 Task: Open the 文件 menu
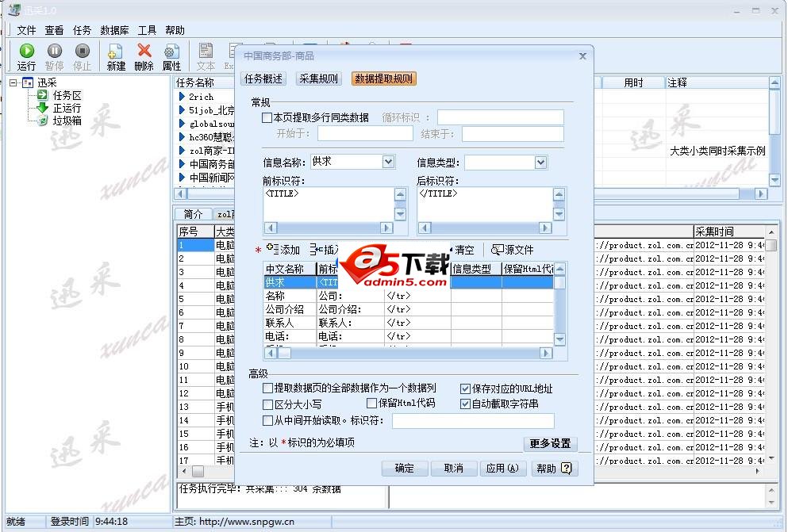[x=26, y=30]
